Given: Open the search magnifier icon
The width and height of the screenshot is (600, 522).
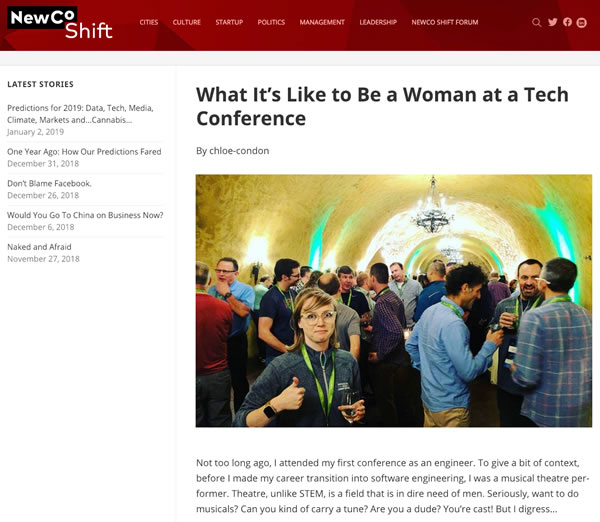Looking at the screenshot, I should click(x=536, y=23).
